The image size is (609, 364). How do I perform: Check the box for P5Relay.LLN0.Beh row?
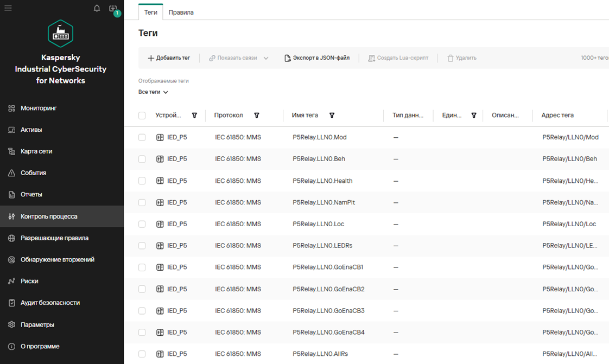click(142, 159)
